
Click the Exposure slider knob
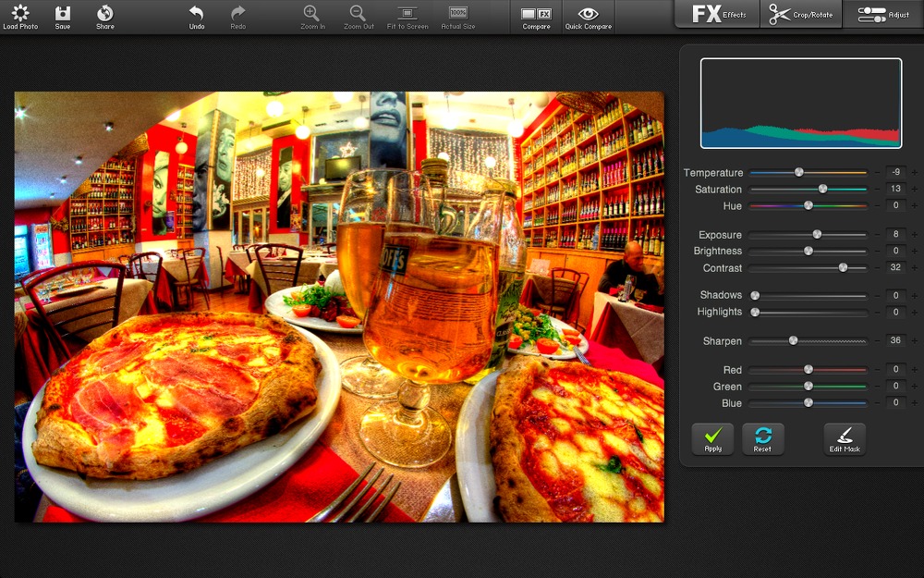tap(817, 234)
